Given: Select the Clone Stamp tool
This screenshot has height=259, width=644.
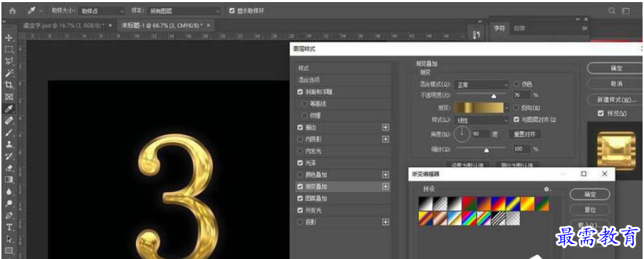Looking at the screenshot, I should (x=9, y=144).
